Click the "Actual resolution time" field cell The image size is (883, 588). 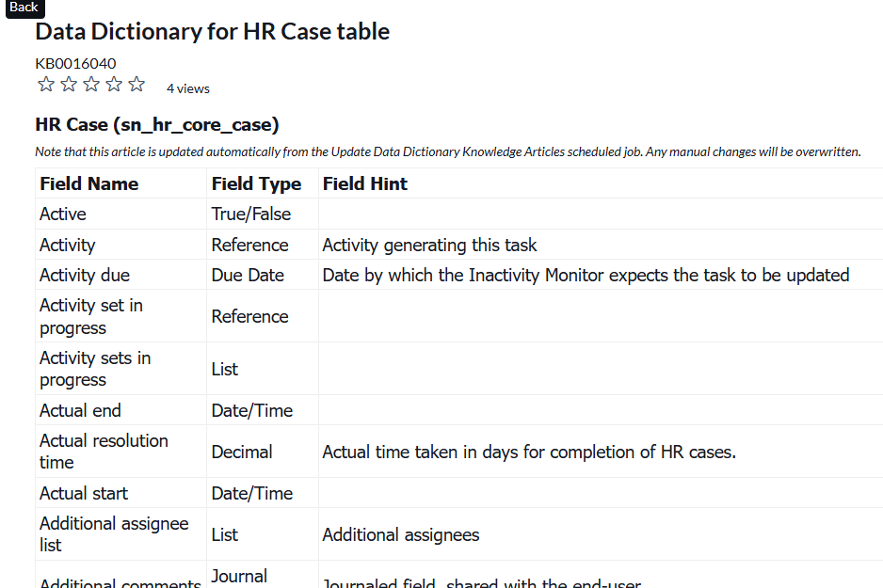pos(104,452)
